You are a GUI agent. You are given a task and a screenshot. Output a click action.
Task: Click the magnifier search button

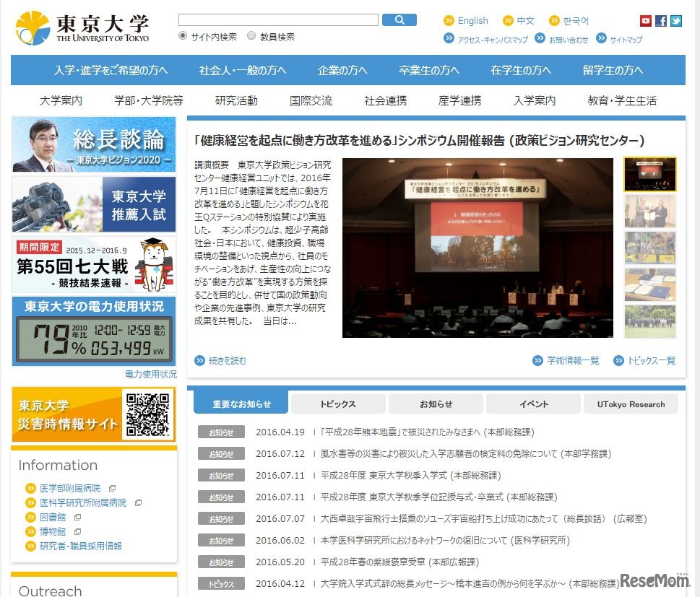click(399, 20)
